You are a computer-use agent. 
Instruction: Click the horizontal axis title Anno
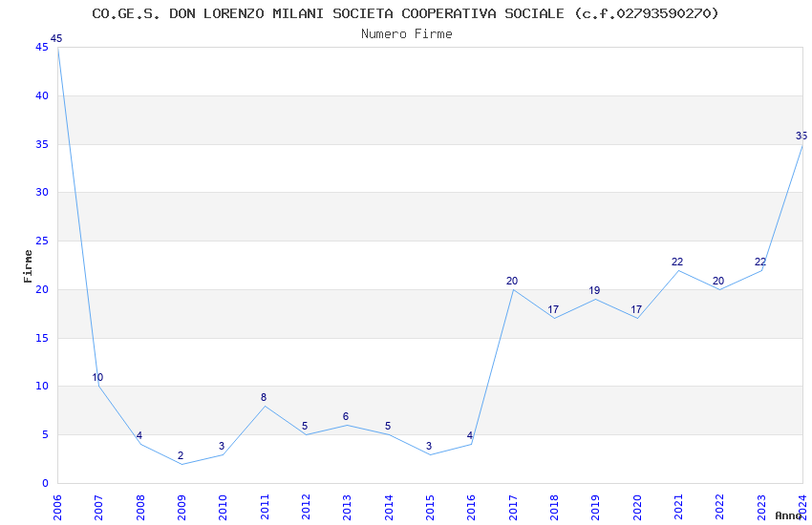tap(788, 515)
